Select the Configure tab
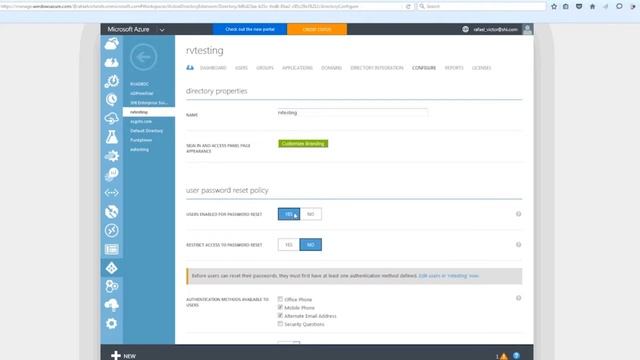640x360 pixels. click(x=424, y=68)
